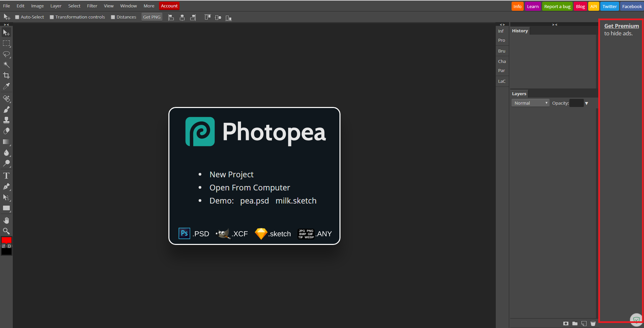The height and width of the screenshot is (328, 644).
Task: Switch to the History tab
Action: 520,31
